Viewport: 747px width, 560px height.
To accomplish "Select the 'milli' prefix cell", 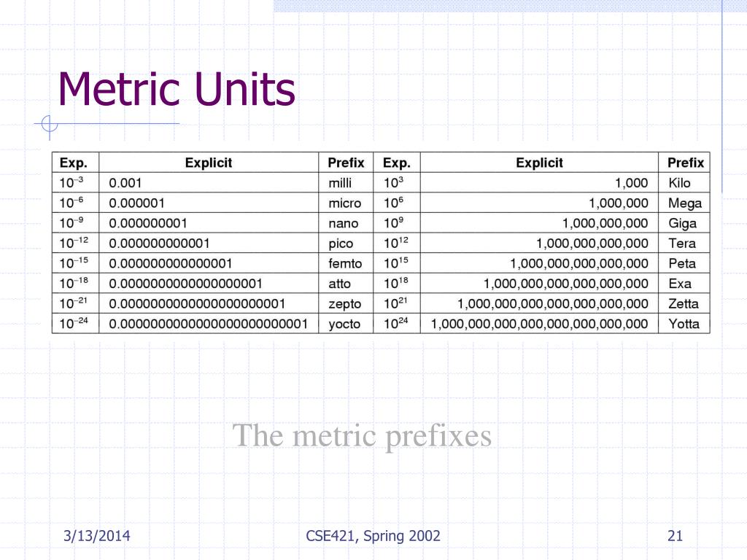I will pyautogui.click(x=346, y=182).
